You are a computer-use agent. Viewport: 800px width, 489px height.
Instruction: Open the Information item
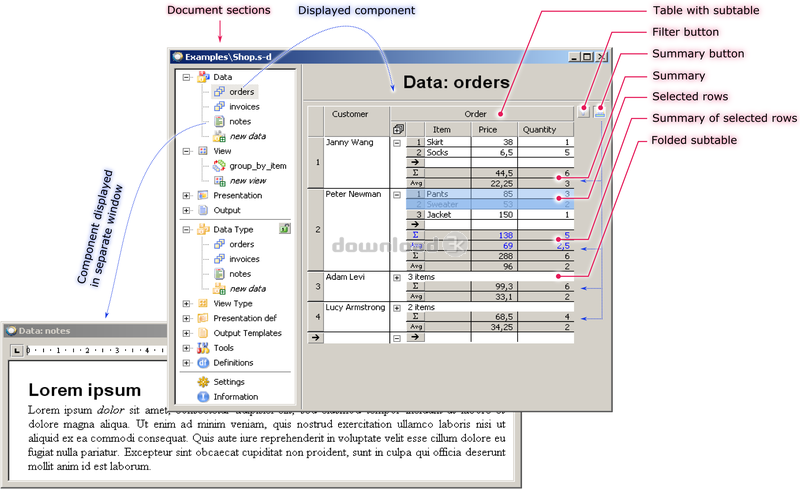(228, 397)
